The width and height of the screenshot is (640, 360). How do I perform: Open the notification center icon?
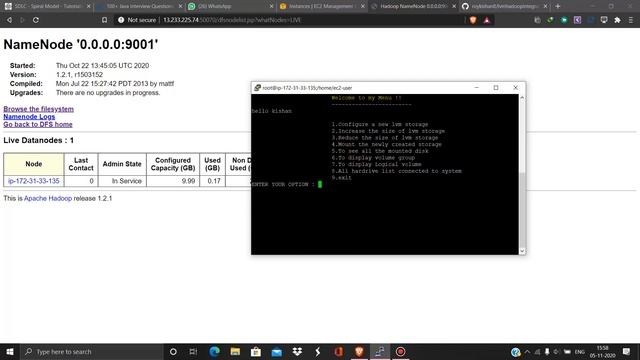(627, 351)
